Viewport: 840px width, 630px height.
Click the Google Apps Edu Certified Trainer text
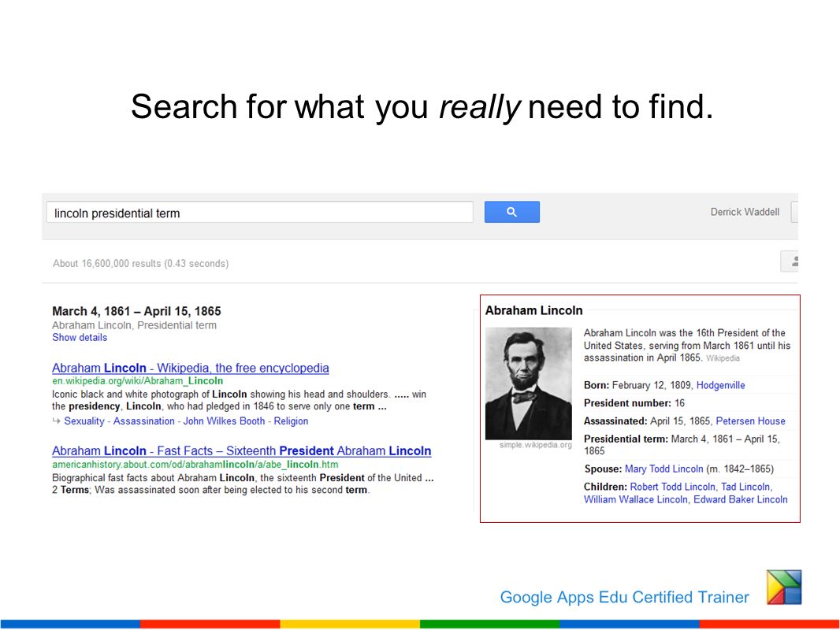coord(625,597)
